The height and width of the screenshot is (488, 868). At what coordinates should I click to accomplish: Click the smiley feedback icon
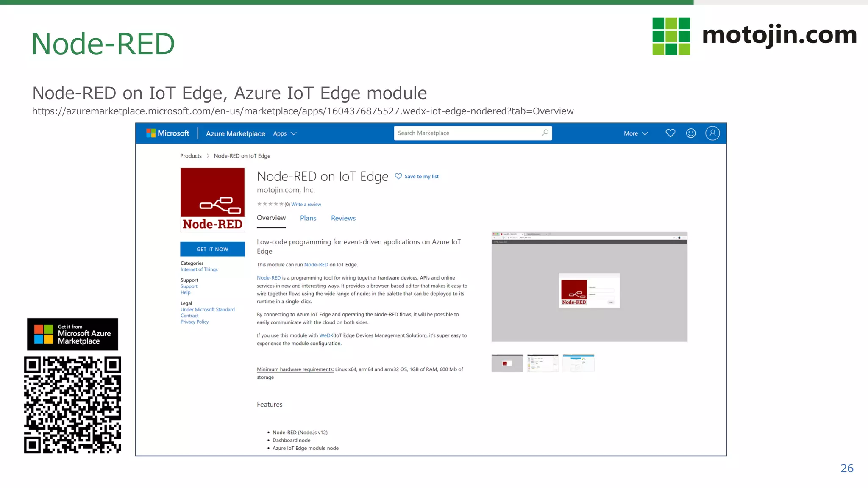point(691,133)
